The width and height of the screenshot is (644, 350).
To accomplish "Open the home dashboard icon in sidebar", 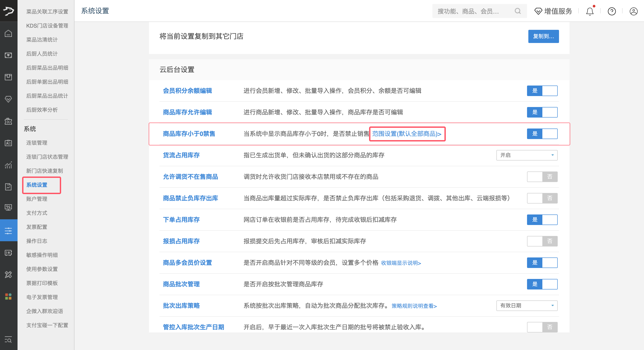I will pyautogui.click(x=9, y=33).
